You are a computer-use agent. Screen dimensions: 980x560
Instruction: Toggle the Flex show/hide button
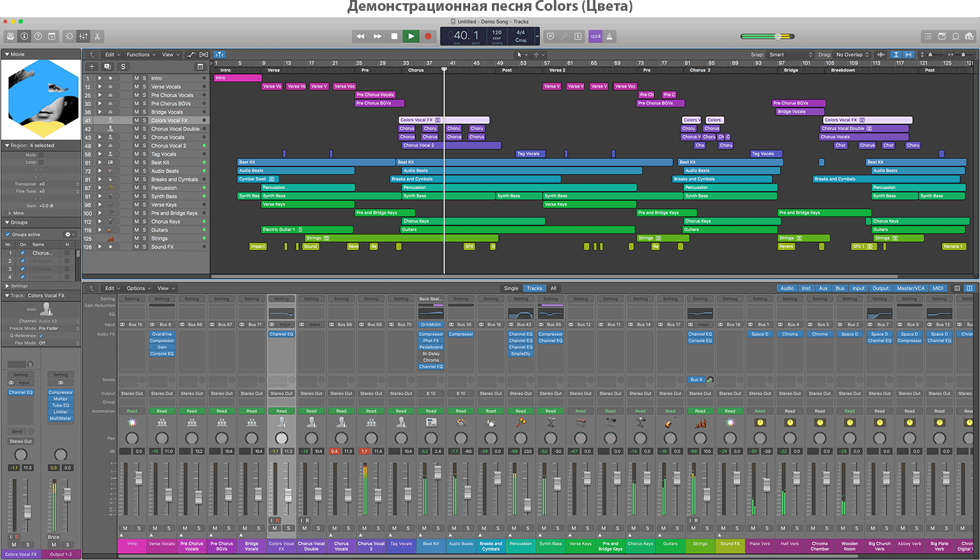click(204, 55)
